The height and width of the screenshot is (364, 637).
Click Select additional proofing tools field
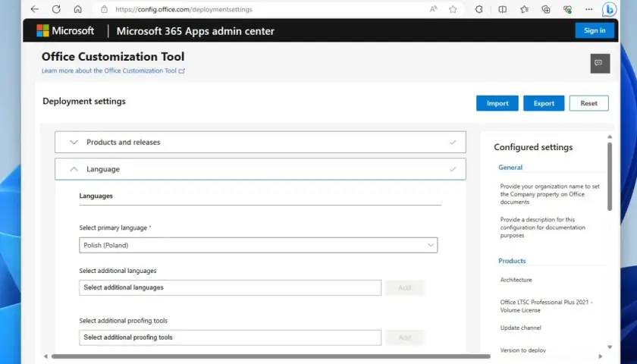coord(230,337)
